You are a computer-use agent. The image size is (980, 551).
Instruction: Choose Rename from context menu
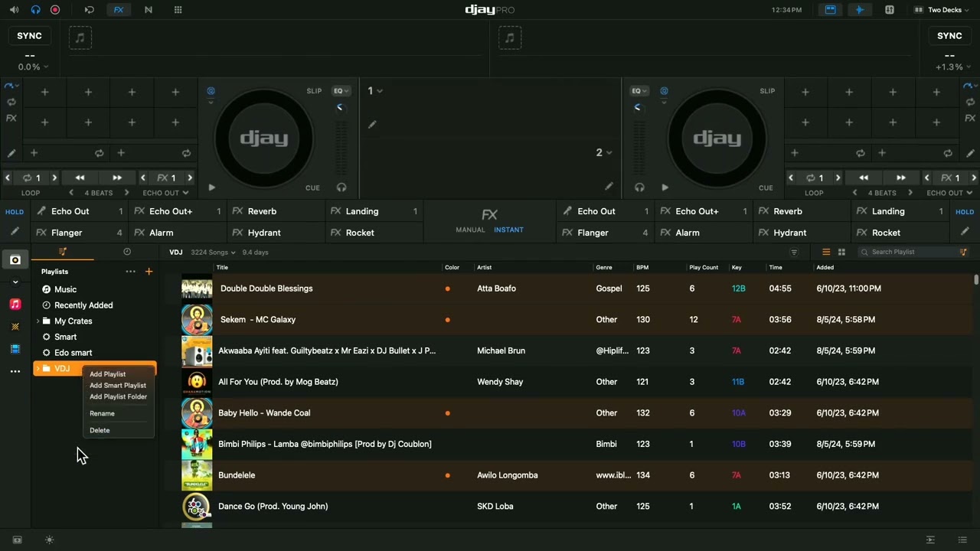pos(102,413)
